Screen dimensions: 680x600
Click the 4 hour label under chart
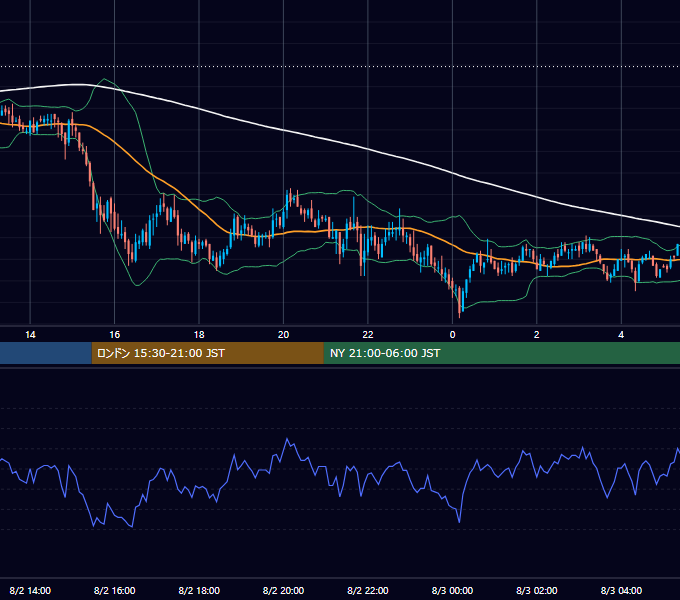click(621, 335)
